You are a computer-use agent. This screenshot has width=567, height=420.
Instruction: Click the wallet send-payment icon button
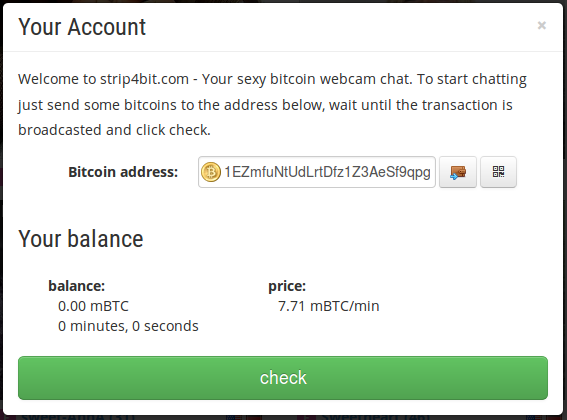pyautogui.click(x=457, y=172)
